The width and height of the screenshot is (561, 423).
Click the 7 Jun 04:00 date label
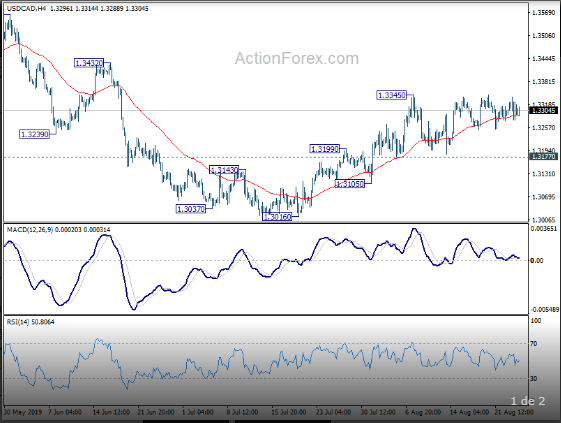tap(65, 412)
